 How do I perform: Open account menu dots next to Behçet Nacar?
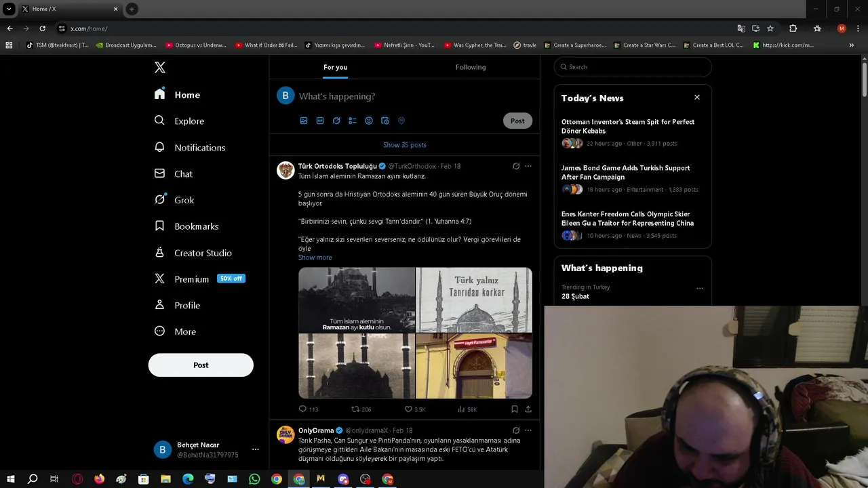pos(256,449)
